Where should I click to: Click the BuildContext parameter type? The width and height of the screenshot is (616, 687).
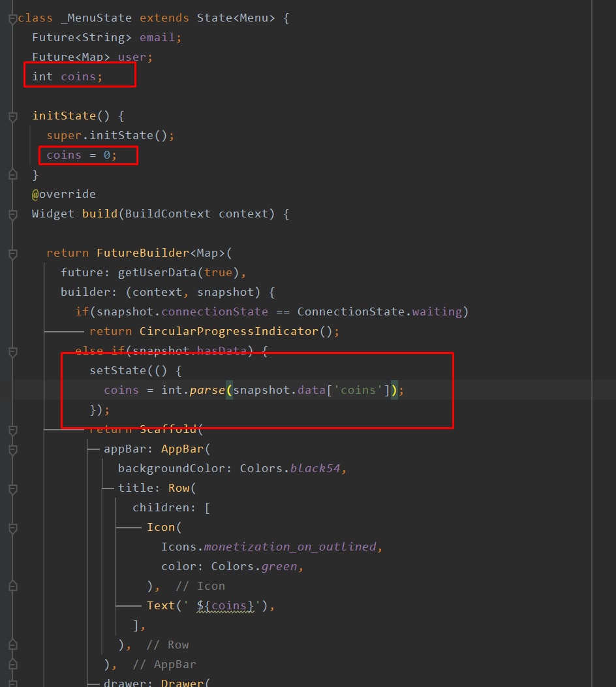click(168, 214)
